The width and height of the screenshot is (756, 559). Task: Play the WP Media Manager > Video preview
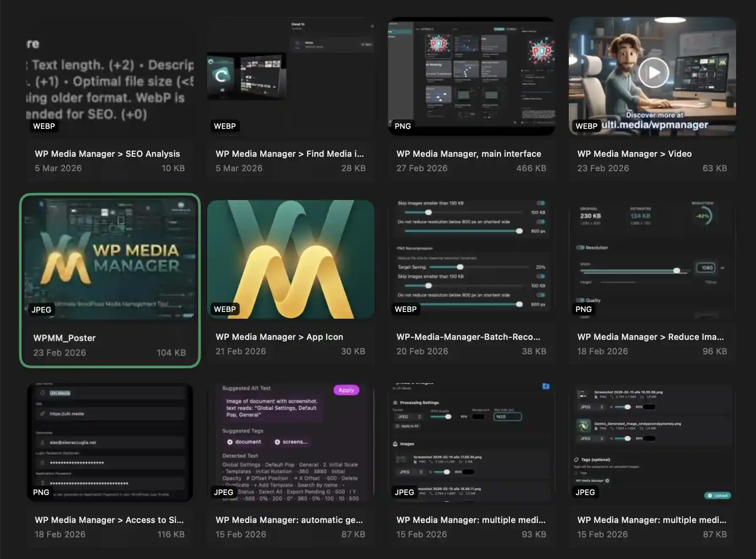[654, 72]
